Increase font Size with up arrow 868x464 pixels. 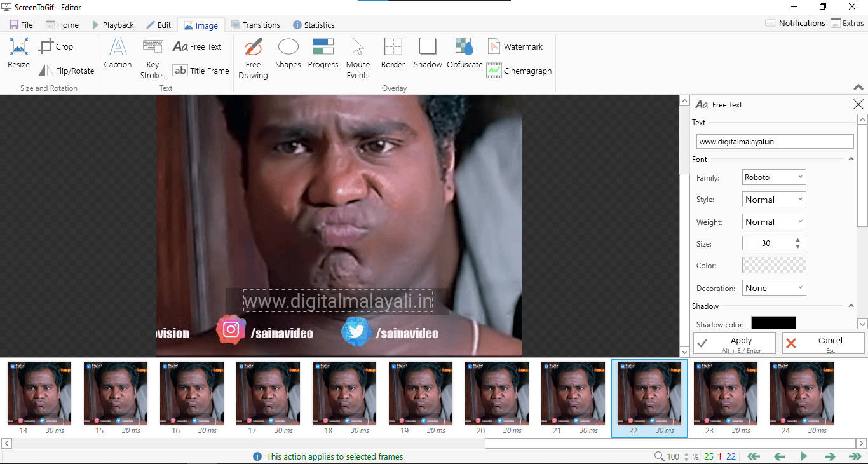[x=797, y=240]
